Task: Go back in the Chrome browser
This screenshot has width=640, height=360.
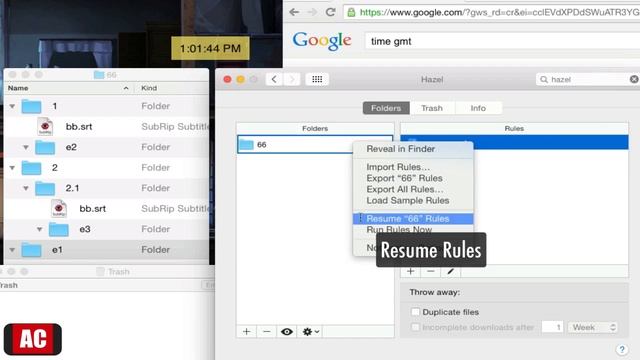Action: tap(294, 12)
